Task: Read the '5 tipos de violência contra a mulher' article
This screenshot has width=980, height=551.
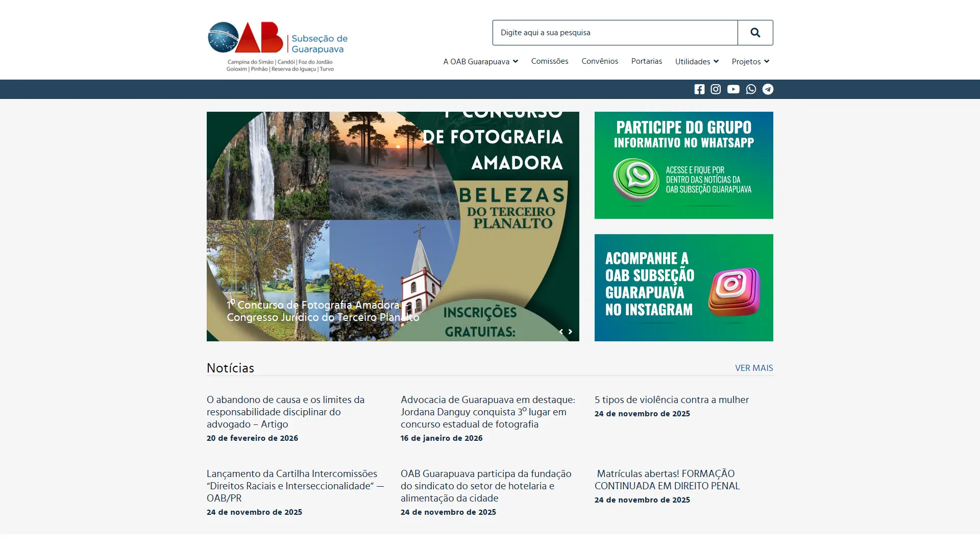Action: 671,399
